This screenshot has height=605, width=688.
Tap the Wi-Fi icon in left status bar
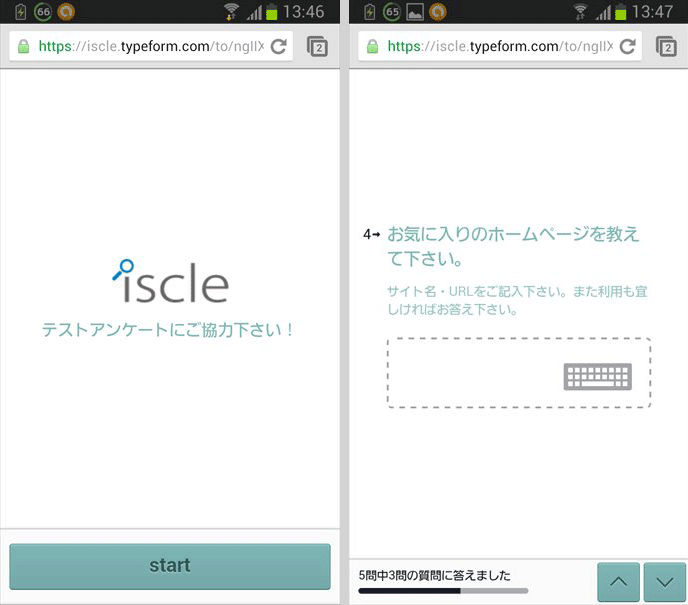[x=231, y=12]
